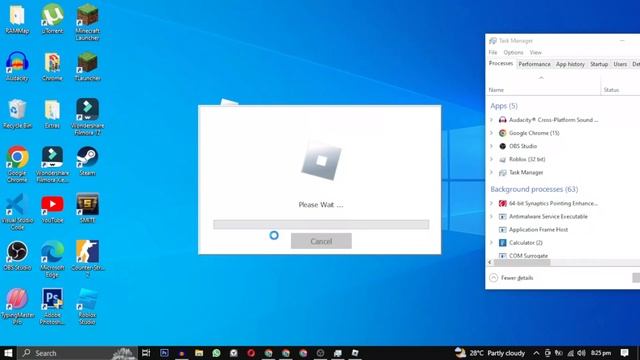Open the View menu in Task Manager

[x=536, y=52]
